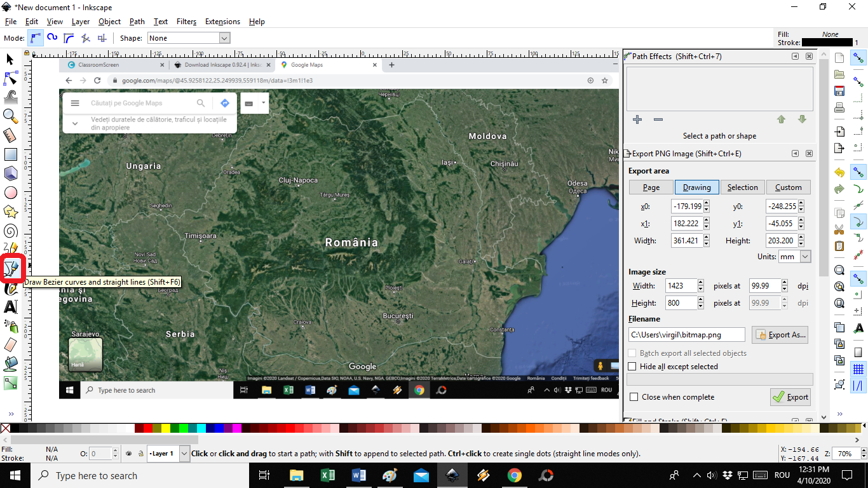Viewport: 868px width, 488px height.
Task: Select the Circle/Ellipse tool
Action: click(10, 193)
